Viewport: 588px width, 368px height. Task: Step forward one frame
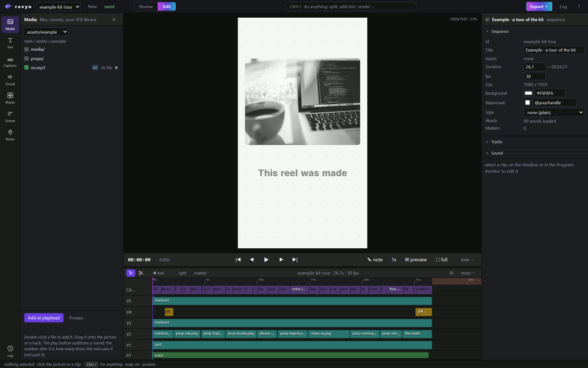tap(281, 260)
